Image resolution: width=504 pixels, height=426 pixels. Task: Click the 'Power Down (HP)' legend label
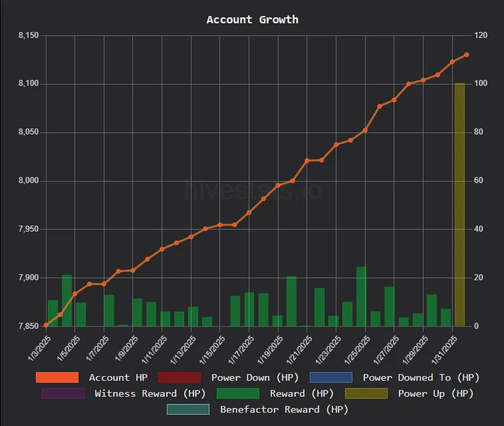pos(255,377)
